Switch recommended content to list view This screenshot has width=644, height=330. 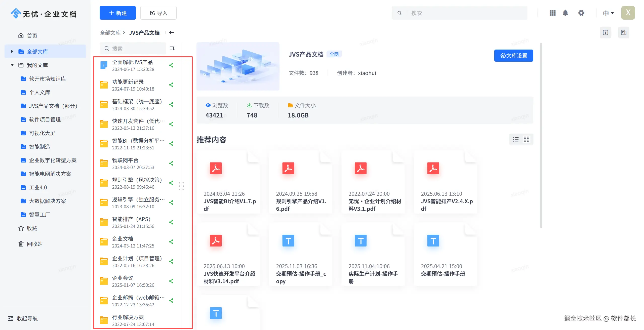516,139
